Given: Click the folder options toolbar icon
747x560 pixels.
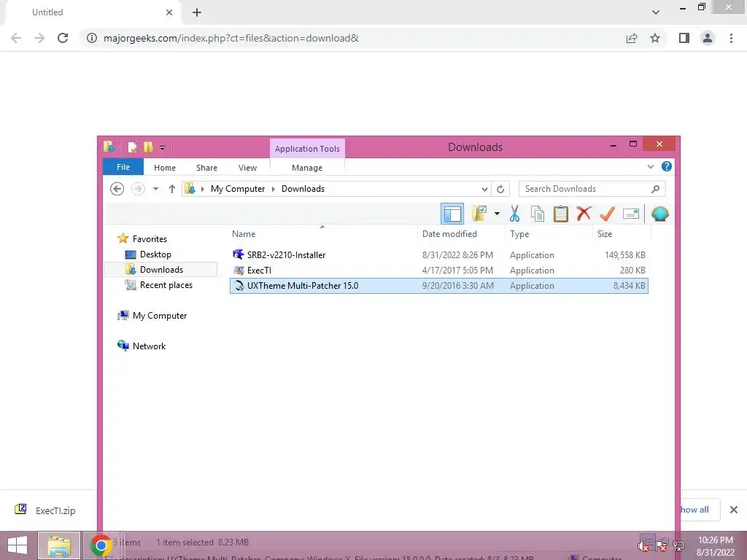Looking at the screenshot, I should [x=479, y=214].
